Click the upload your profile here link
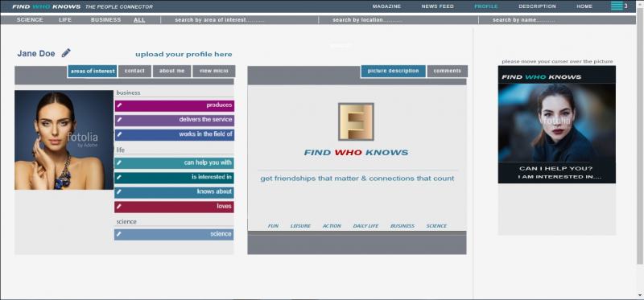The image size is (644, 300). click(184, 54)
